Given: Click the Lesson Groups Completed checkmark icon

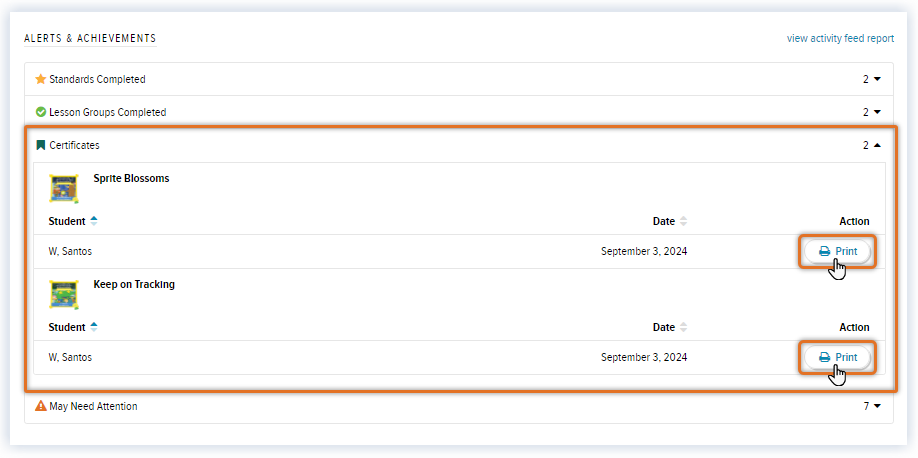Looking at the screenshot, I should pos(41,112).
